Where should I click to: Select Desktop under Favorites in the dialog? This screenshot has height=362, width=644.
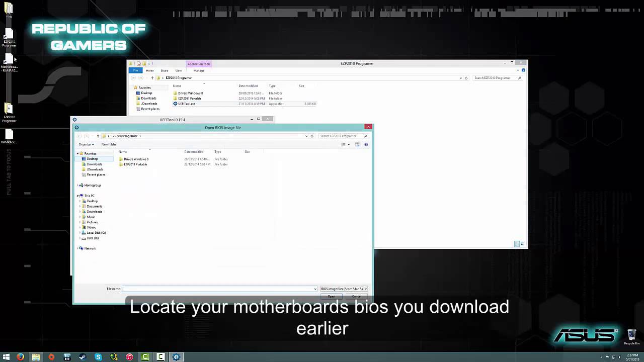point(92,159)
